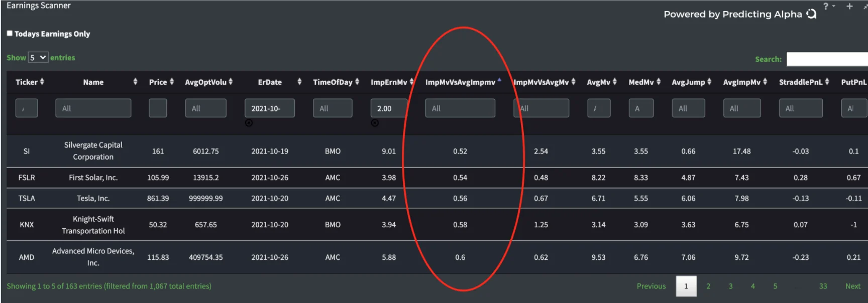Click the KNX ticker cell
The height and width of the screenshot is (303, 868).
point(27,225)
